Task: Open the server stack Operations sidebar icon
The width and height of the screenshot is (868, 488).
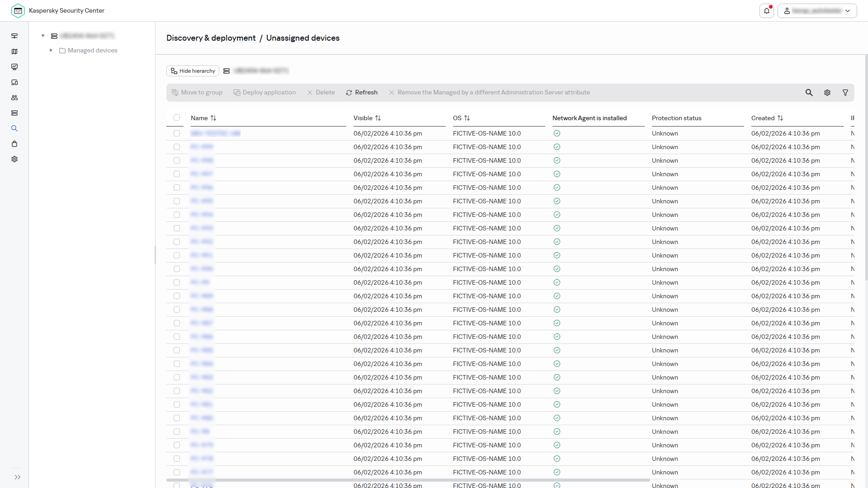Action: tap(14, 113)
